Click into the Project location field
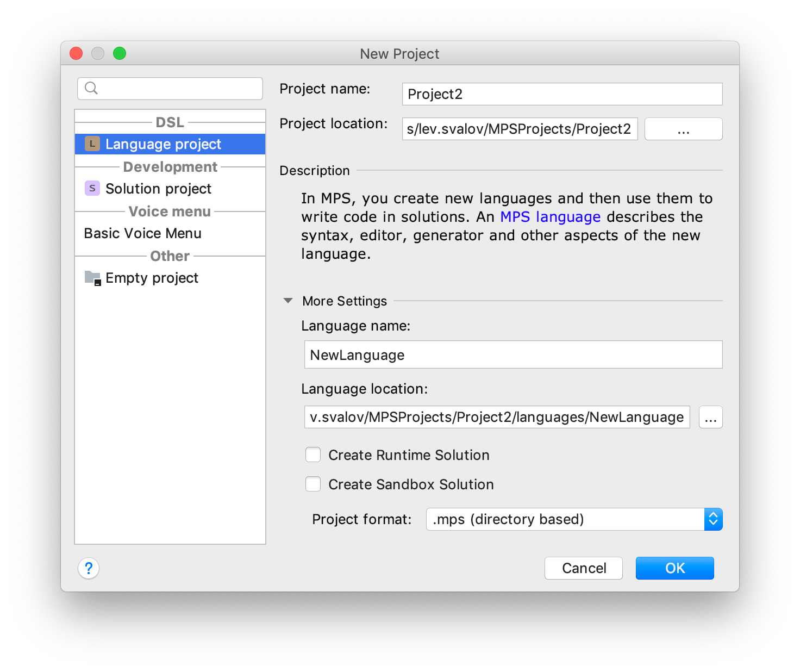Screen dimensions: 800x672 pyautogui.click(x=520, y=129)
